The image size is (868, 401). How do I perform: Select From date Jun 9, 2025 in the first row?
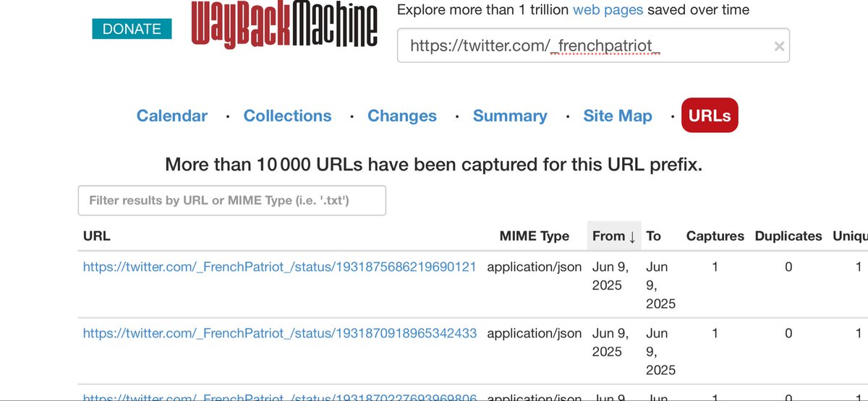click(610, 276)
